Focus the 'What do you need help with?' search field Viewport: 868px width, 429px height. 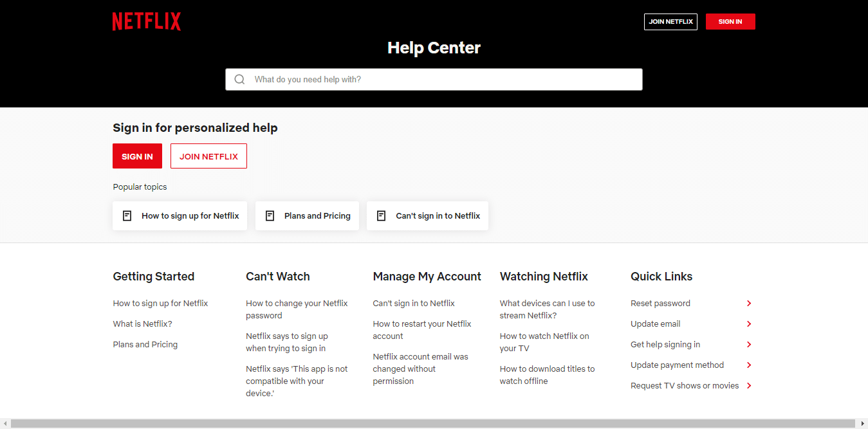434,80
